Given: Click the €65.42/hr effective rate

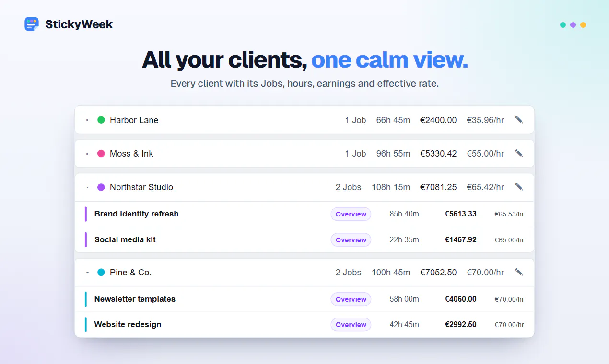Looking at the screenshot, I should pos(485,187).
